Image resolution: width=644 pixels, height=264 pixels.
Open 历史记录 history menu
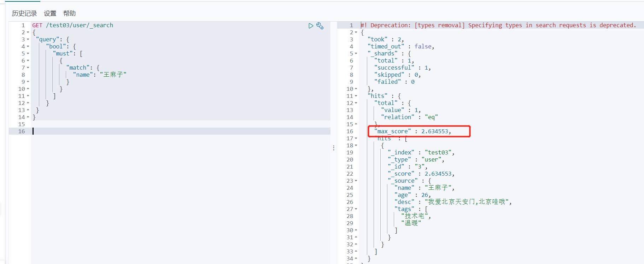pyautogui.click(x=24, y=13)
